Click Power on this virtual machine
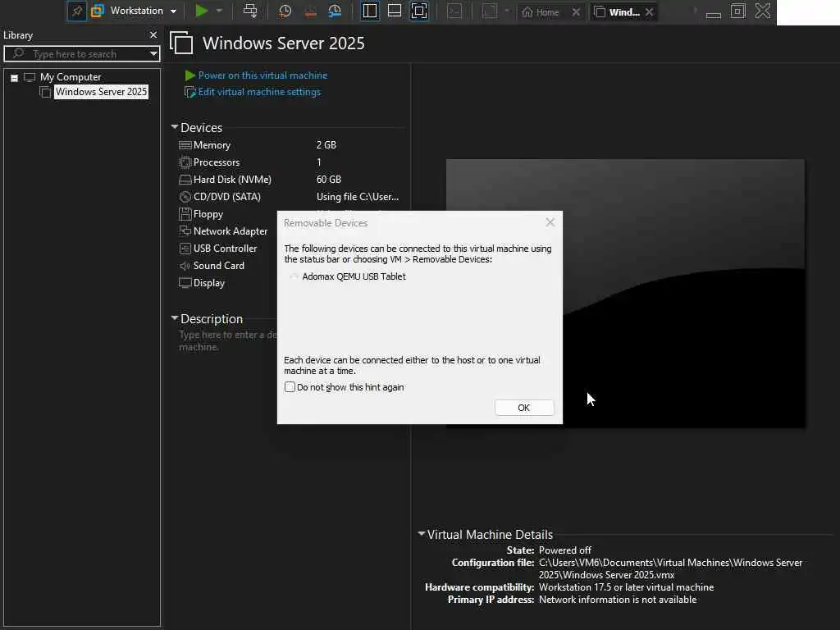Viewport: 840px width, 630px height. pyautogui.click(x=262, y=75)
